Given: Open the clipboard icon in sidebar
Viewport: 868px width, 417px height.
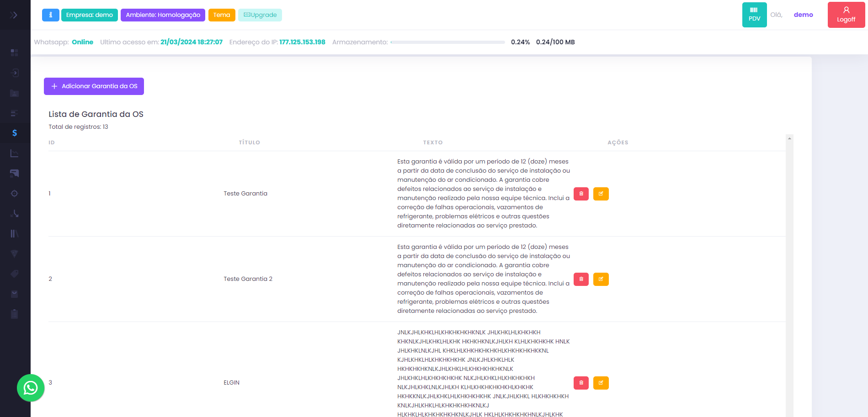Looking at the screenshot, I should tap(15, 314).
